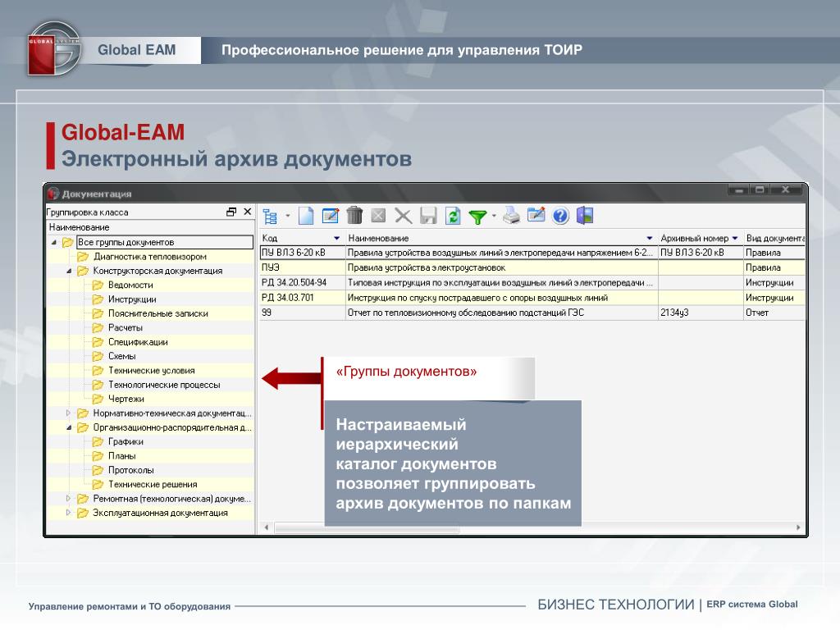
Task: Select Диагностика тепловизором folder
Action: tap(150, 257)
